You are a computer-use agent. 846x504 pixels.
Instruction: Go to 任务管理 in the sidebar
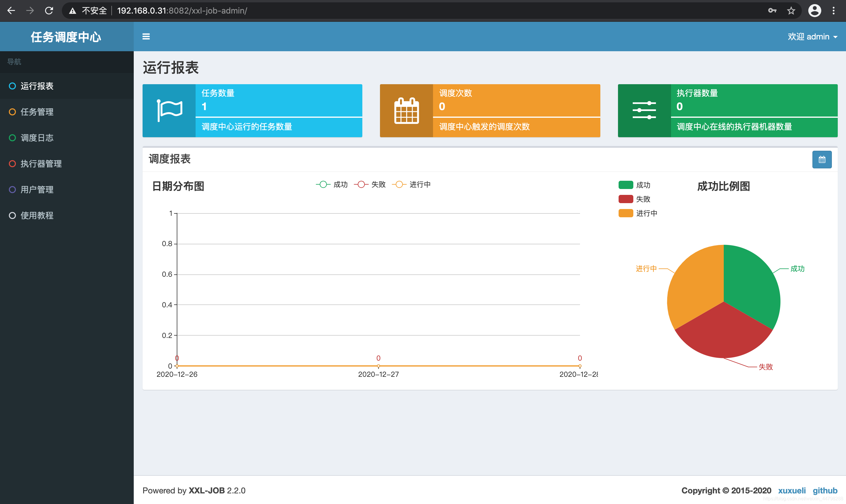[37, 112]
